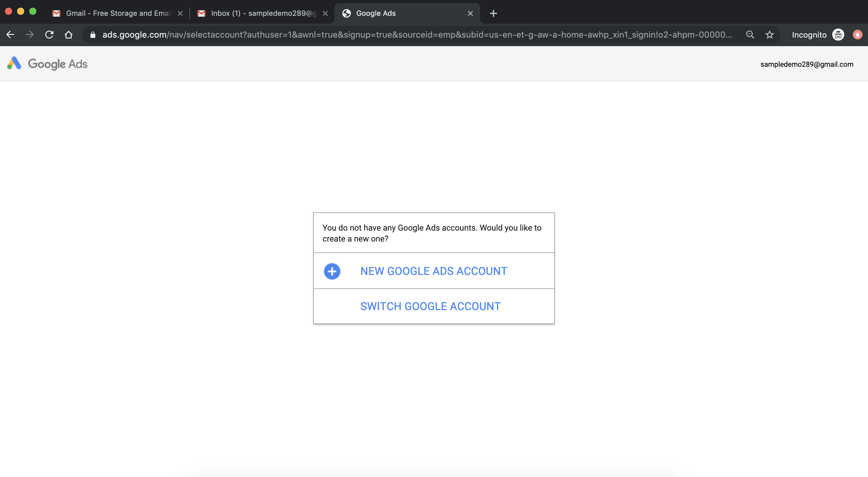This screenshot has height=477, width=868.
Task: Open a new browser tab
Action: point(493,13)
